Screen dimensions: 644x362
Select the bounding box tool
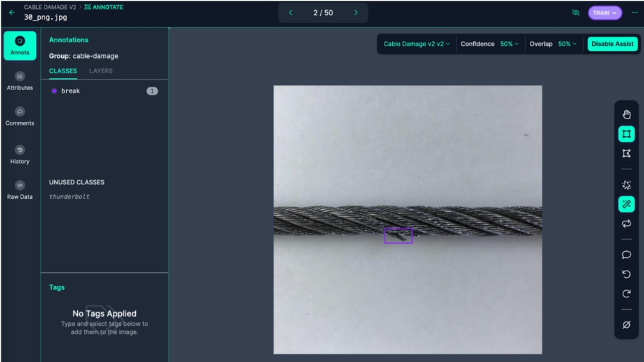click(626, 134)
